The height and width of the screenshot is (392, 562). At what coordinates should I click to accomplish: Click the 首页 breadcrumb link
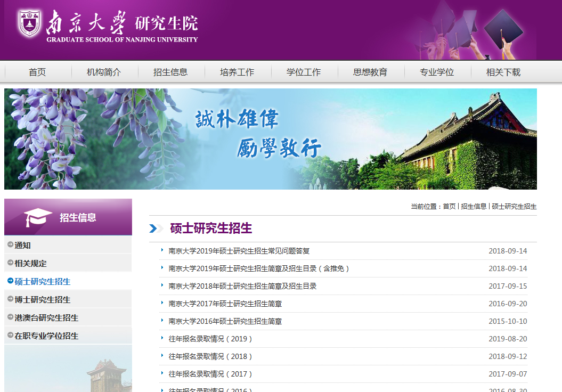point(449,207)
